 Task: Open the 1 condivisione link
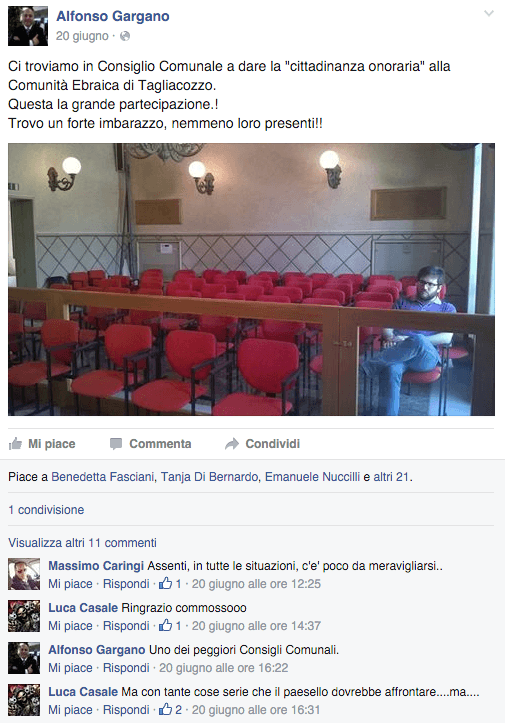coord(46,510)
